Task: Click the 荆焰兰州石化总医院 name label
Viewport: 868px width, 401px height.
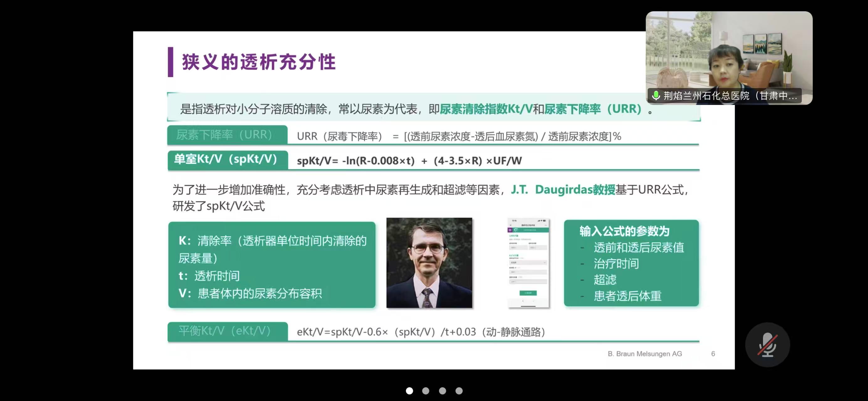Action: point(730,96)
